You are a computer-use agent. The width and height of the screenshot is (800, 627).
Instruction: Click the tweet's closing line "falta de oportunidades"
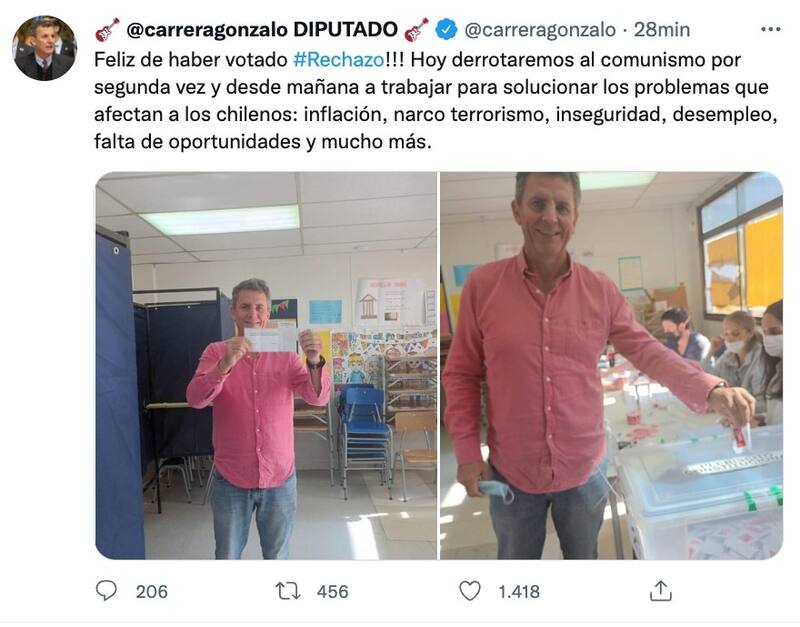pyautogui.click(x=197, y=141)
